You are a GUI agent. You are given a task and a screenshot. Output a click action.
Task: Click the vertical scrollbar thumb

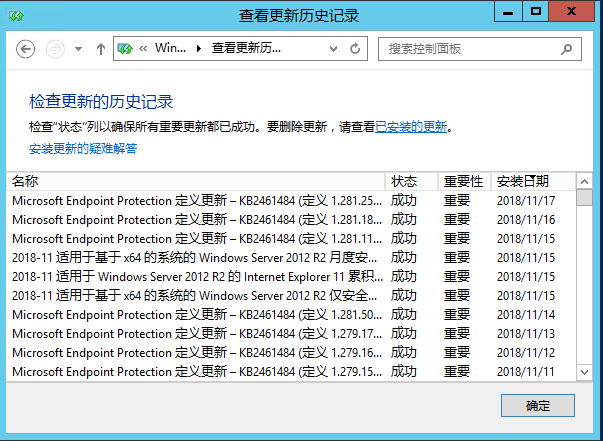[x=585, y=198]
